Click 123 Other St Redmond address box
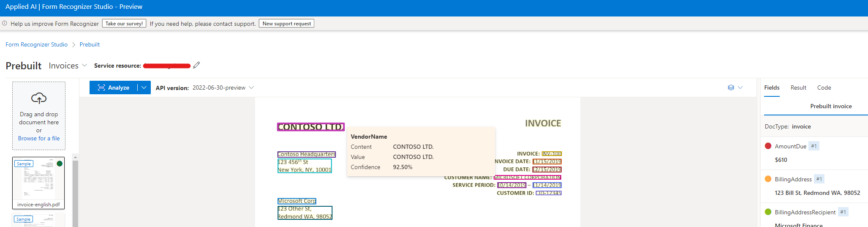 click(x=305, y=213)
